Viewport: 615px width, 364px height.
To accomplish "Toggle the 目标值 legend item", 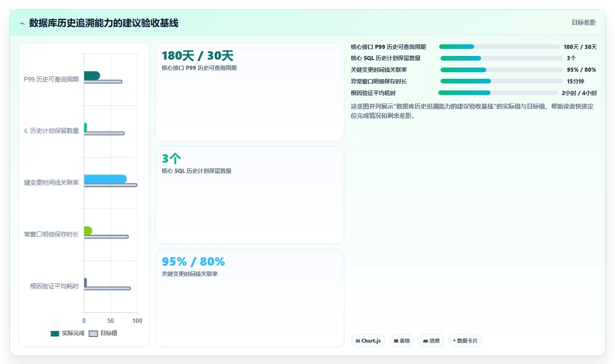I will click(103, 333).
